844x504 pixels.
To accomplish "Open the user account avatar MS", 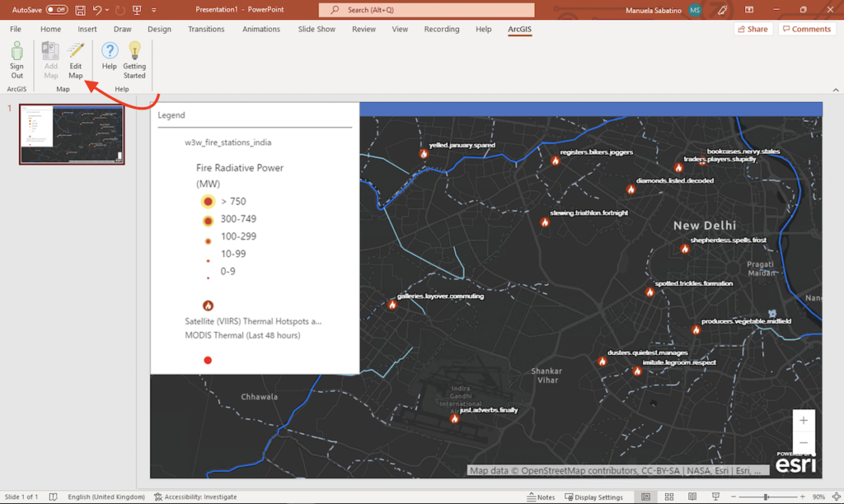I will pyautogui.click(x=695, y=10).
